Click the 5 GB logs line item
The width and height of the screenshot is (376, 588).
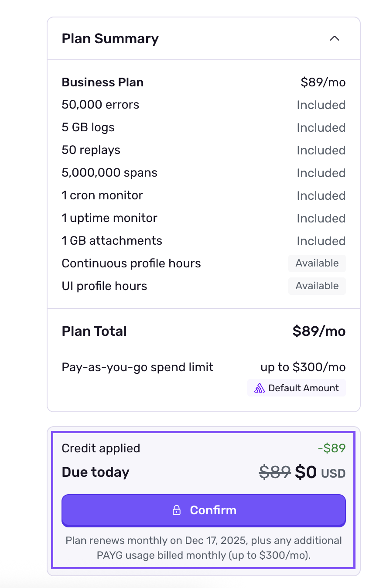click(x=88, y=127)
